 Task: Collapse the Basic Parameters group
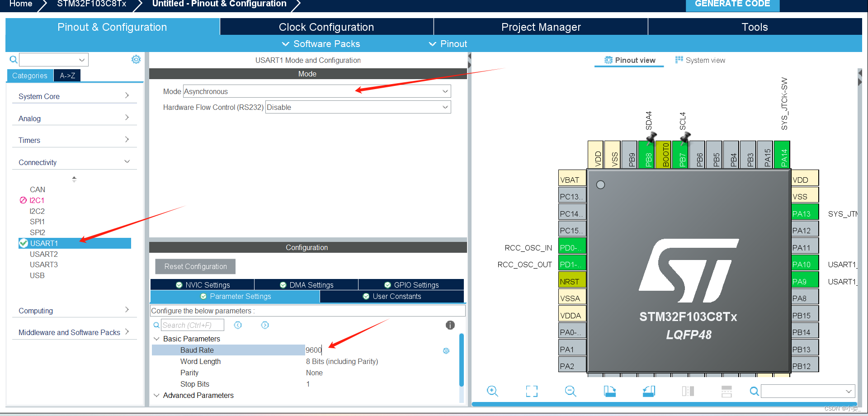pyautogui.click(x=156, y=339)
